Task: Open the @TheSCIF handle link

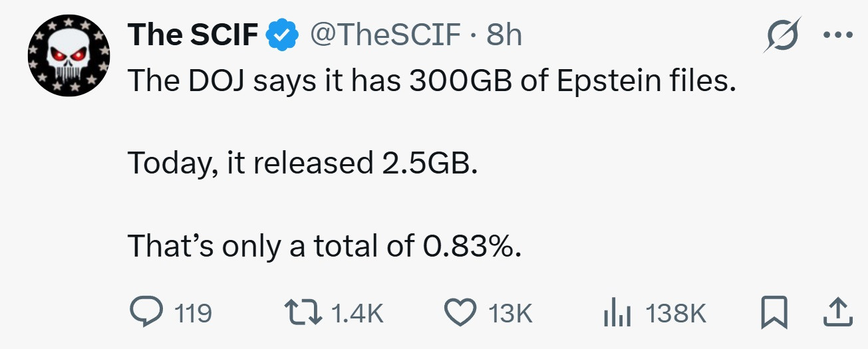Action: pos(386,35)
